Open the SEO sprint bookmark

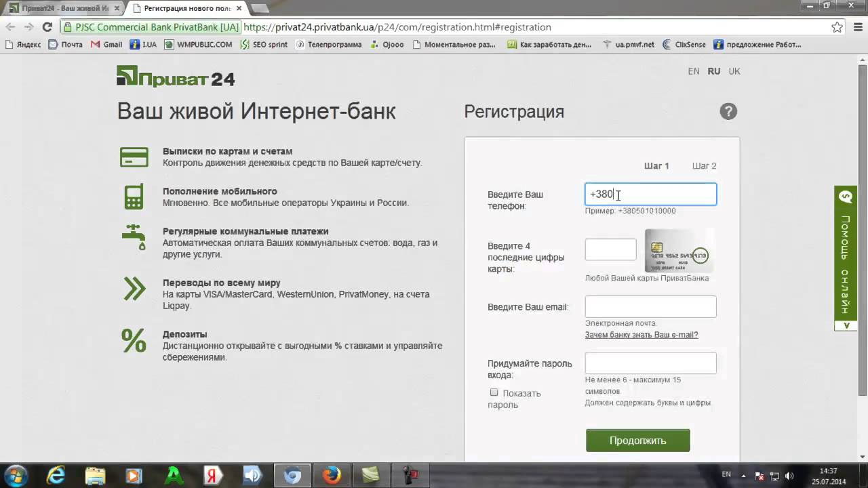(x=264, y=45)
